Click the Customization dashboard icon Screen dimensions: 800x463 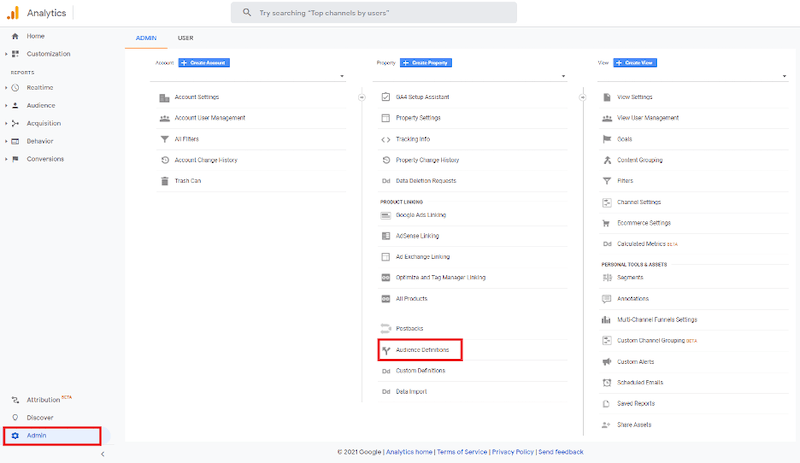click(15, 54)
